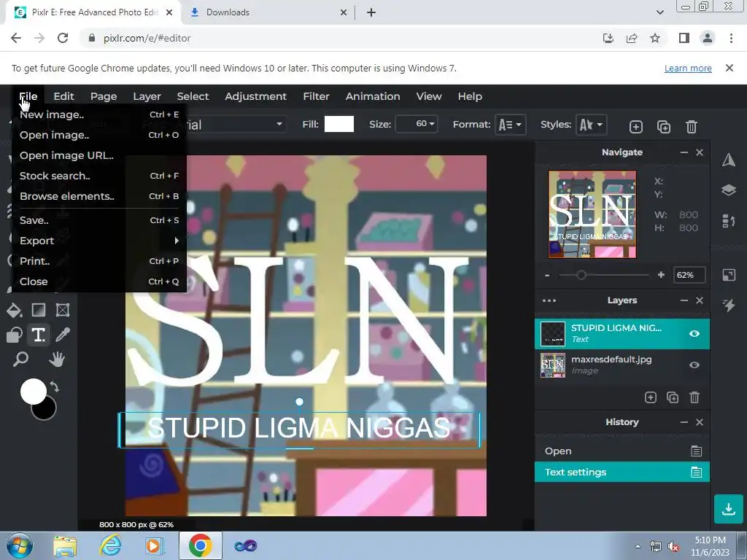Click the triangle icon in right sidebar
The width and height of the screenshot is (747, 560).
(729, 160)
